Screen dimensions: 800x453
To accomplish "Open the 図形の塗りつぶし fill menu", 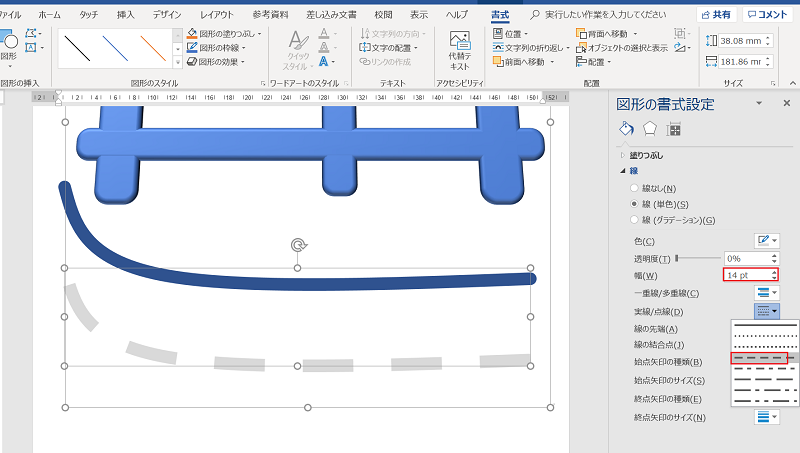I will point(224,34).
